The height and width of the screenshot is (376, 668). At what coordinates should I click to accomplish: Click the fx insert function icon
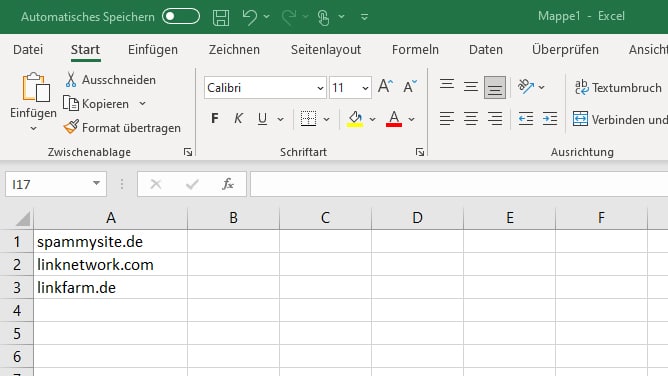[228, 184]
